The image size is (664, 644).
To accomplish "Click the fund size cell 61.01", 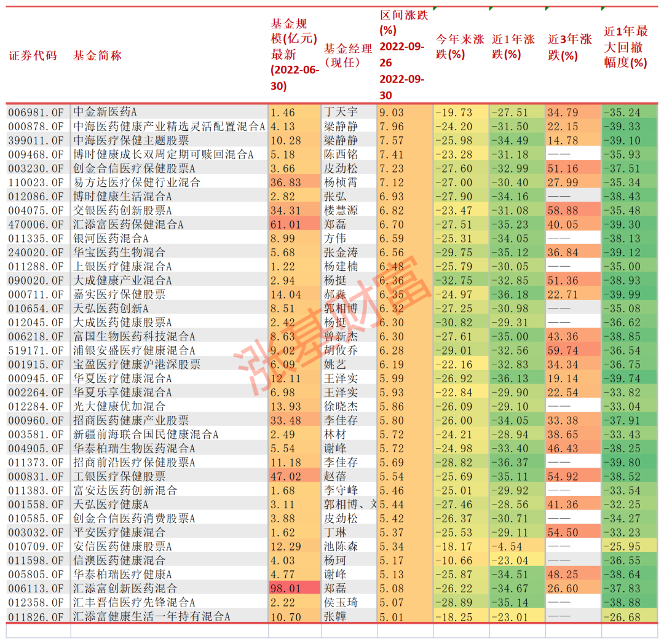I will point(286,224).
